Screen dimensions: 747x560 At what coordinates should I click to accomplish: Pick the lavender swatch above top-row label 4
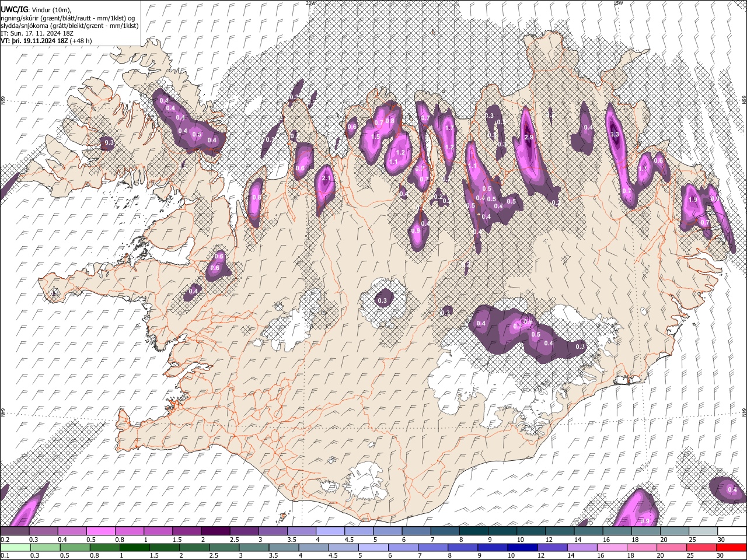pyautogui.click(x=329, y=531)
